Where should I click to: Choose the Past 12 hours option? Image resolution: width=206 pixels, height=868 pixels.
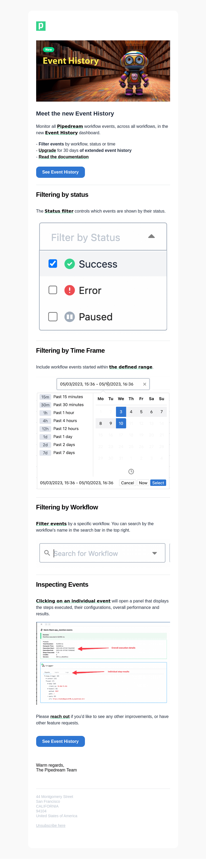66,429
